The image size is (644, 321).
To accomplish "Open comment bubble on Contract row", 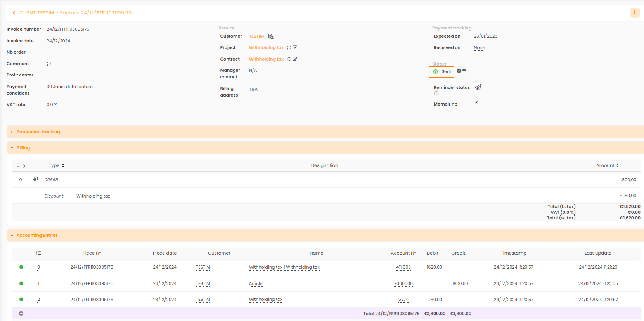I will tap(289, 59).
